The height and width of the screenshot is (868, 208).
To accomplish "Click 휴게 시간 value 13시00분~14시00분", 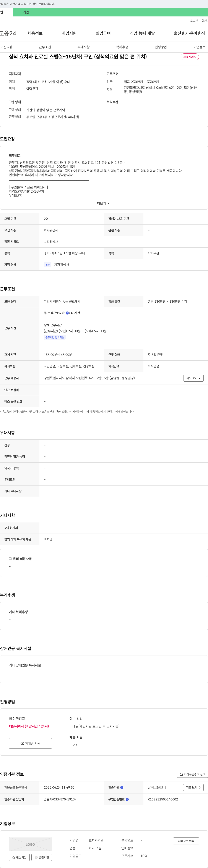I will [x=58, y=355].
